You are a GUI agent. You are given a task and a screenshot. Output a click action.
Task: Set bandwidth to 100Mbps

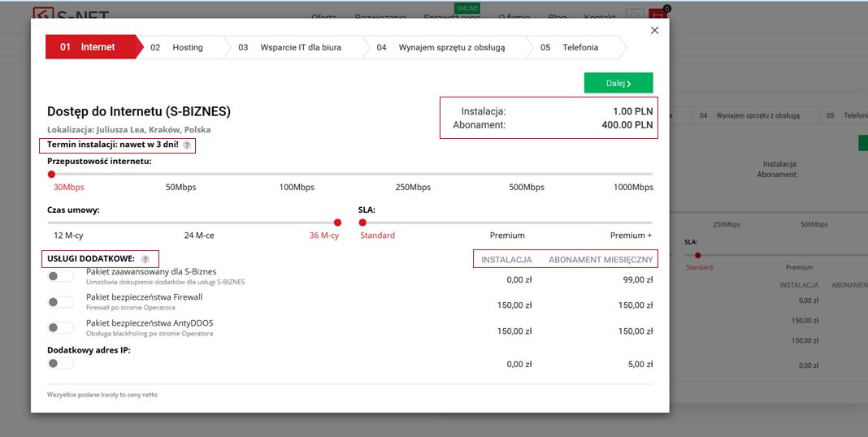pyautogui.click(x=297, y=187)
